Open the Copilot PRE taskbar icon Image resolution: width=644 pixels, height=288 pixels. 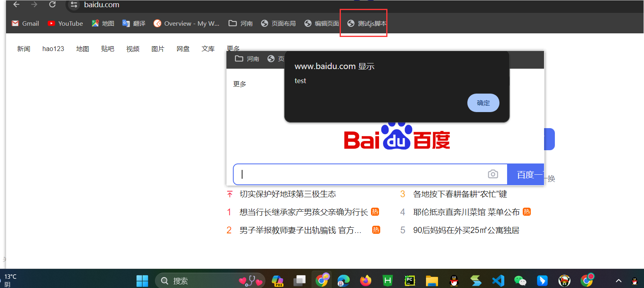point(277,281)
